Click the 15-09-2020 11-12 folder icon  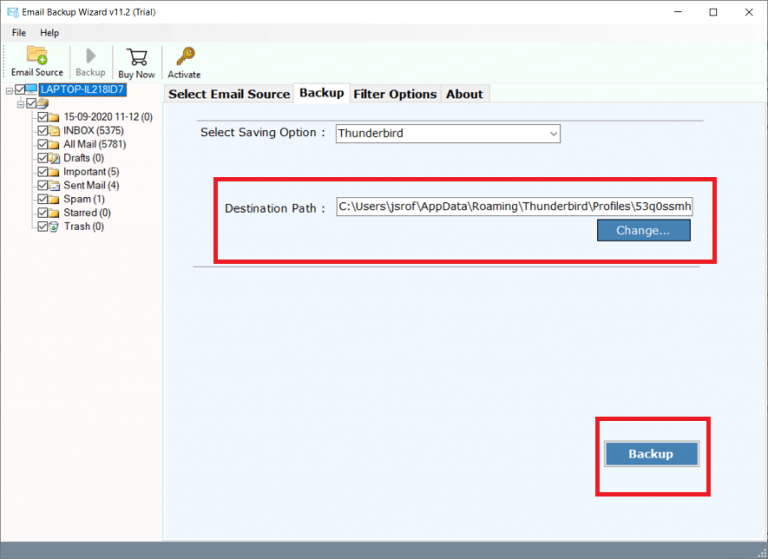[54, 117]
